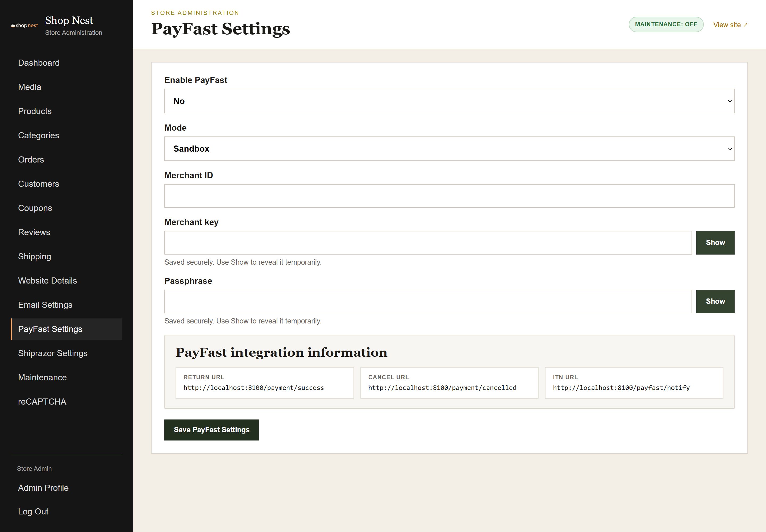Click the Maintenance: Off status badge
Screen dimensions: 766x532
pyautogui.click(x=666, y=24)
